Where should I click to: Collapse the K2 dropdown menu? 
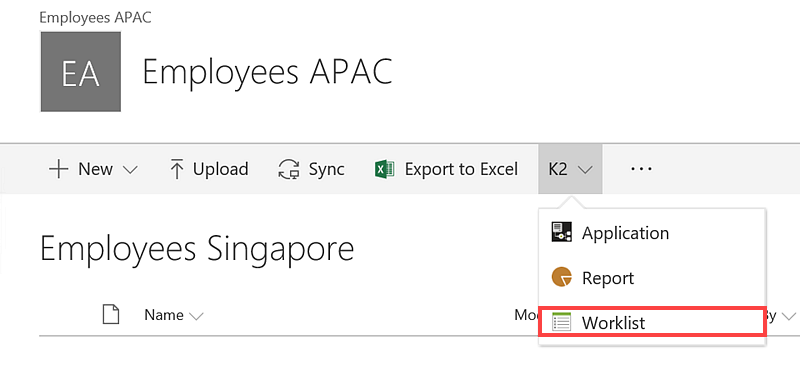(x=570, y=169)
